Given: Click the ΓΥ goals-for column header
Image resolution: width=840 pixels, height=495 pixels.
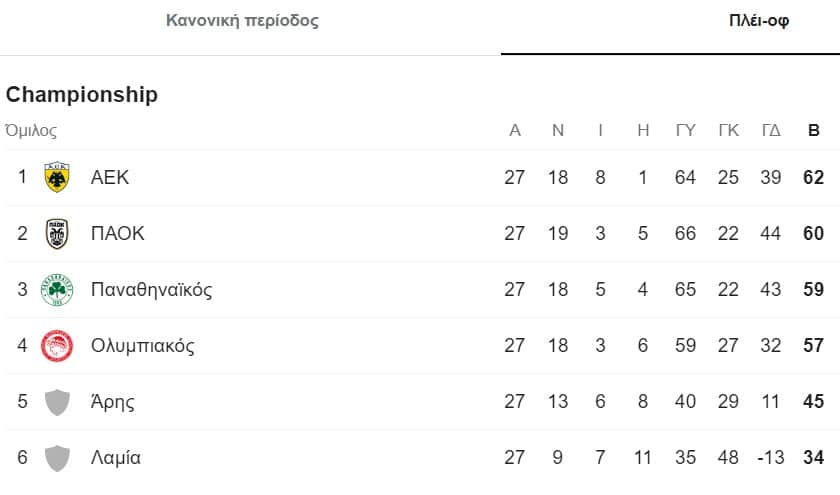Looking at the screenshot, I should 685,130.
